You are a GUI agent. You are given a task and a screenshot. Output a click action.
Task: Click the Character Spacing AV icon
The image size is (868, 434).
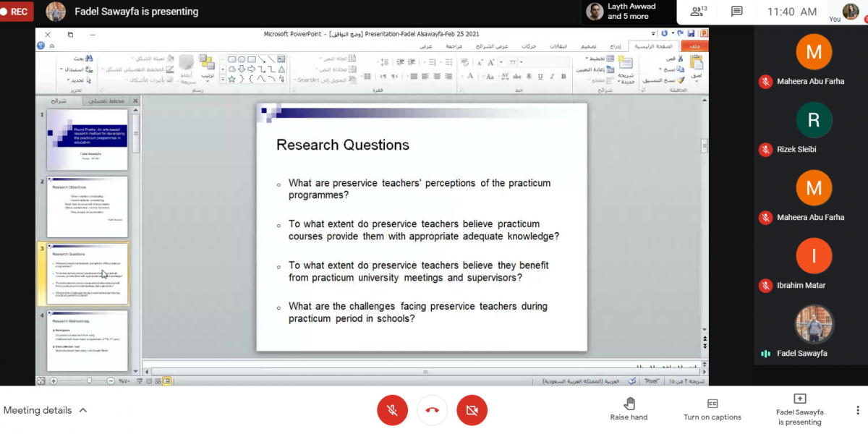pyautogui.click(x=505, y=77)
